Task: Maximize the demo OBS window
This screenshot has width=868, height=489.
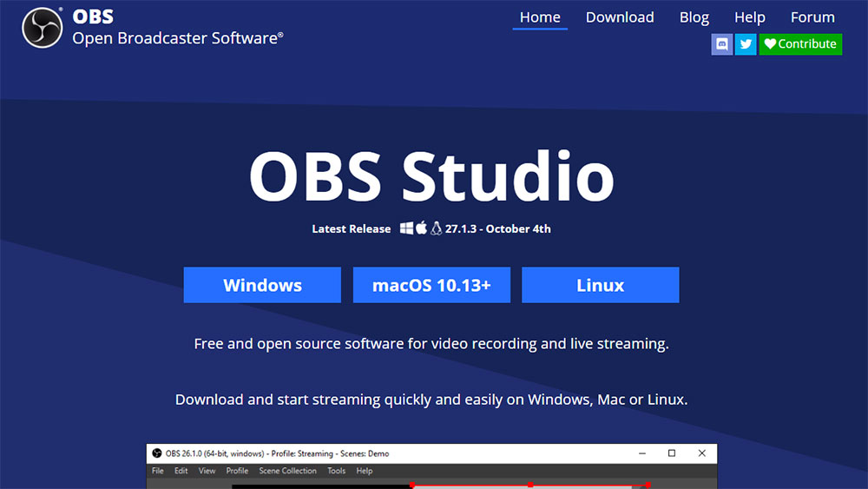Action: coord(672,453)
